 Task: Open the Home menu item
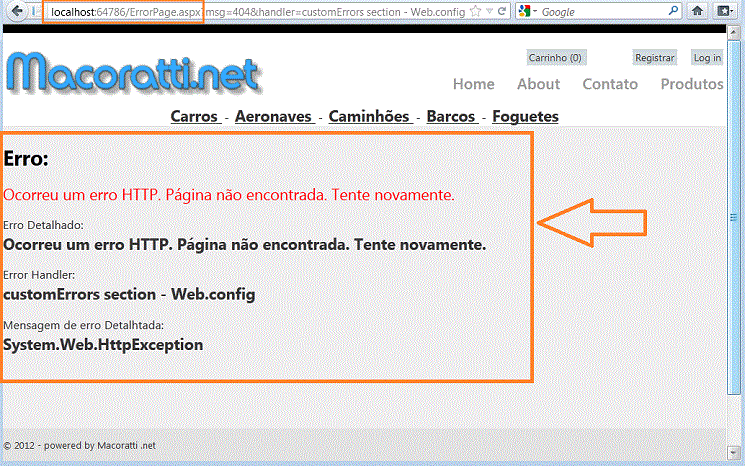click(473, 84)
